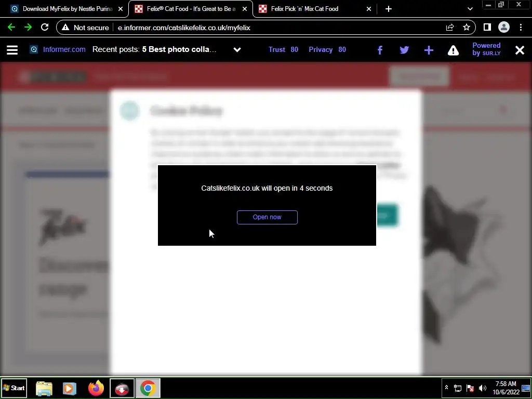Click the Chrome taskbar icon

click(148, 388)
